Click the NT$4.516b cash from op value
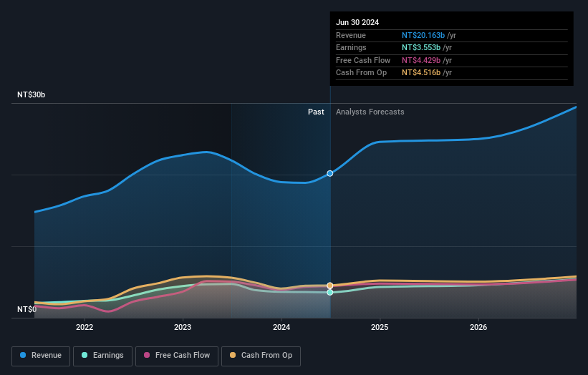Image resolution: width=588 pixels, height=375 pixels. [x=420, y=73]
